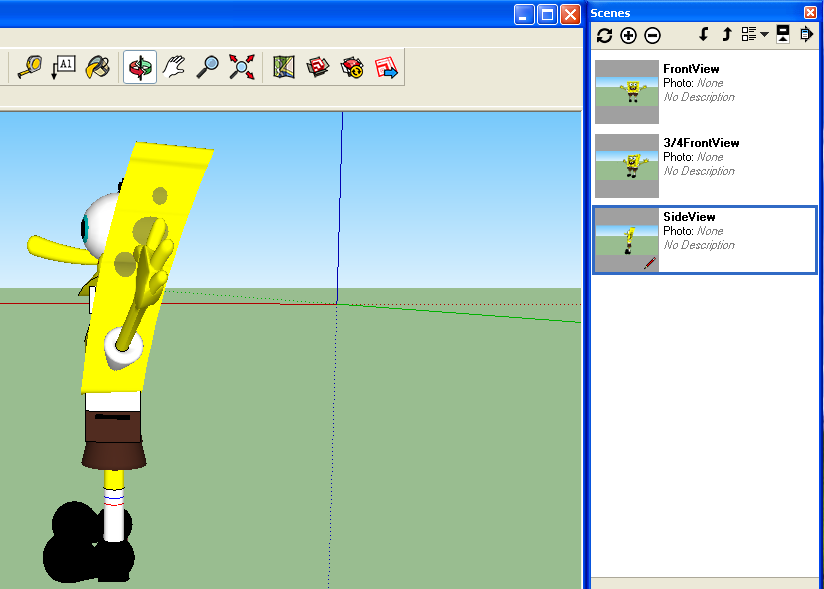Minimize the main SketchUp window
Image resolution: width=824 pixels, height=589 pixels.
pyautogui.click(x=524, y=14)
